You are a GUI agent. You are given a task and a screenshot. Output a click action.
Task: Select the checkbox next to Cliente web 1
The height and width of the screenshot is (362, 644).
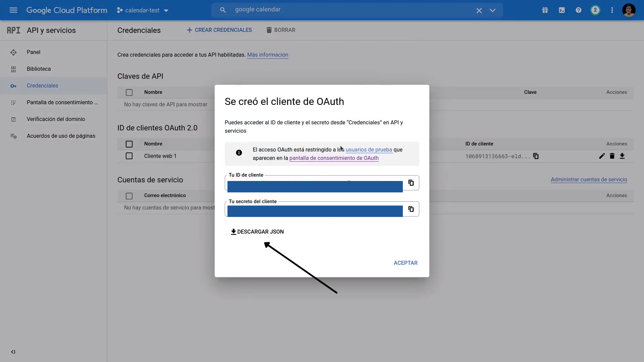129,156
